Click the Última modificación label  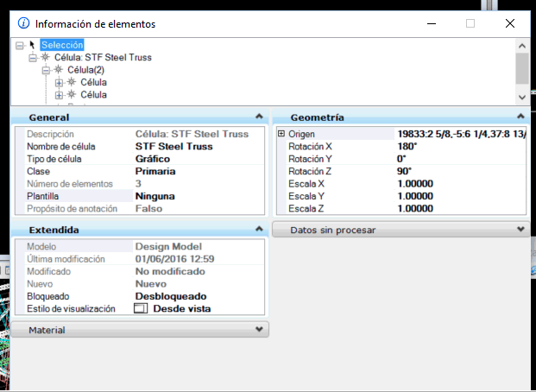(x=66, y=258)
